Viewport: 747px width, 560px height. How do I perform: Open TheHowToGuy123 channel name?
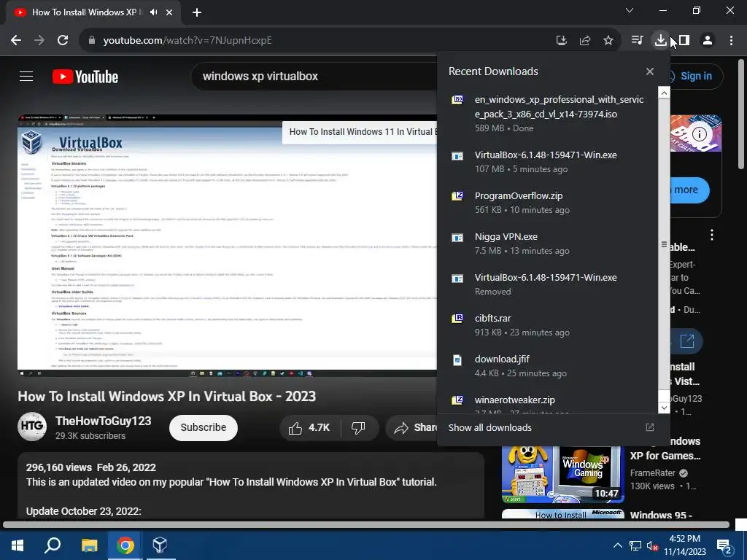pyautogui.click(x=104, y=421)
